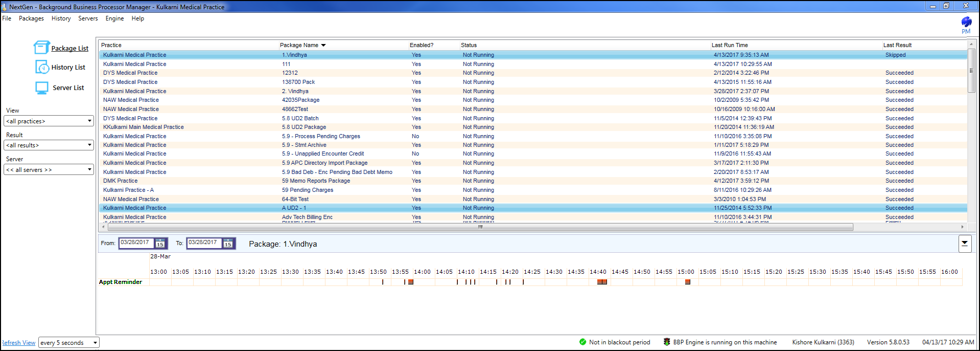This screenshot has width=980, height=351.
Task: Open the From date calendar picker icon
Action: (x=160, y=244)
